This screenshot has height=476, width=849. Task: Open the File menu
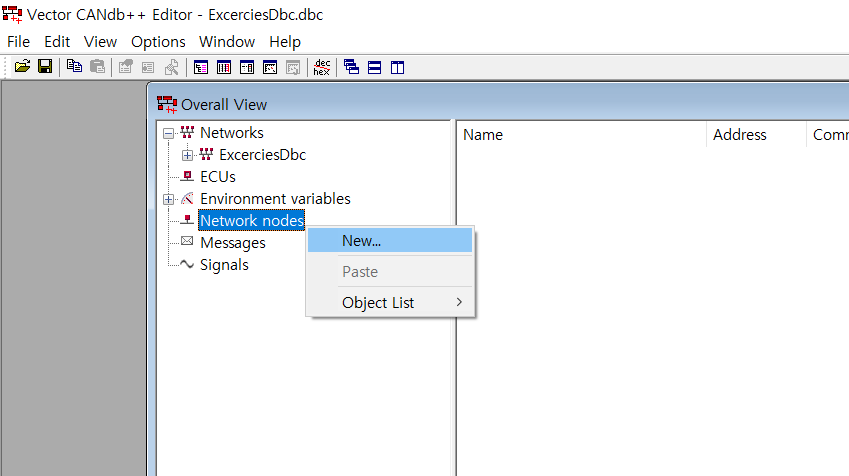(x=18, y=42)
